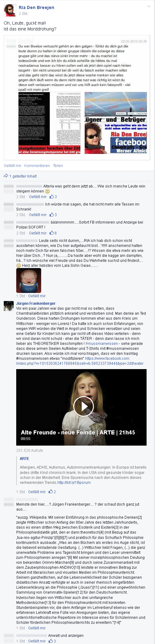Open Jürgen Frankenberger's profile name
This screenshot has height=644, width=155.
36,303
